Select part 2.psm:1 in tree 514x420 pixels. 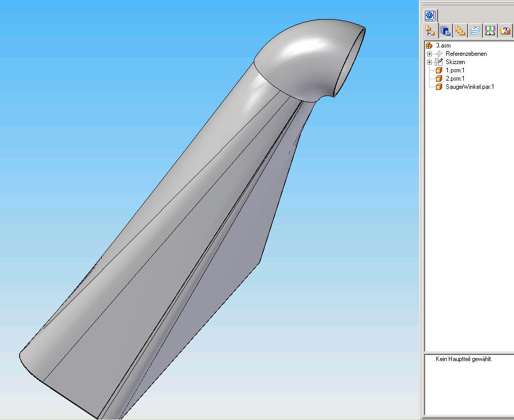pos(455,79)
